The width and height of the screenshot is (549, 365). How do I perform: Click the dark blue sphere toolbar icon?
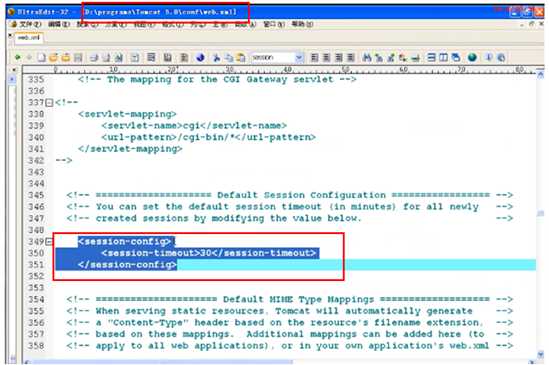click(200, 57)
